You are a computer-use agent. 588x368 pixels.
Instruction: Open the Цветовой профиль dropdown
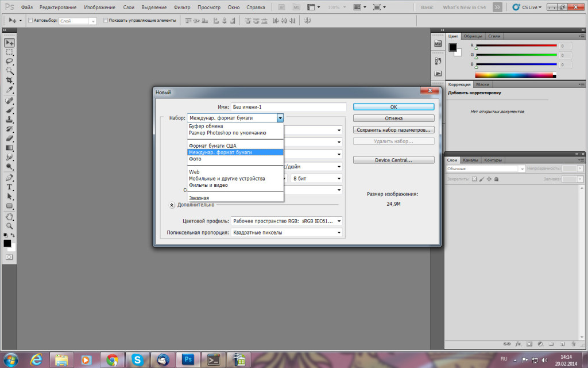click(x=287, y=221)
